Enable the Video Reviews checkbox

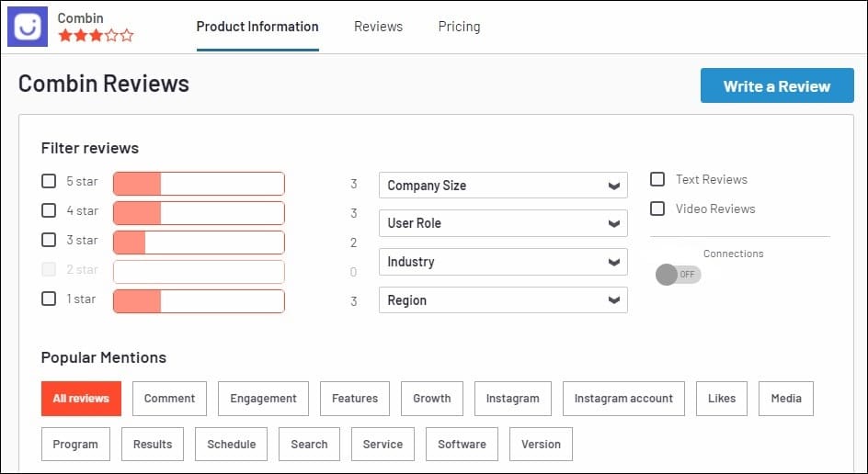(x=657, y=209)
